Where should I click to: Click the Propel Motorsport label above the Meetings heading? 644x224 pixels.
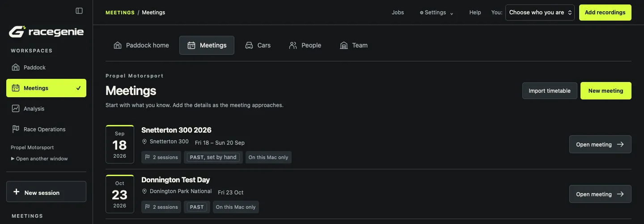pyautogui.click(x=135, y=76)
